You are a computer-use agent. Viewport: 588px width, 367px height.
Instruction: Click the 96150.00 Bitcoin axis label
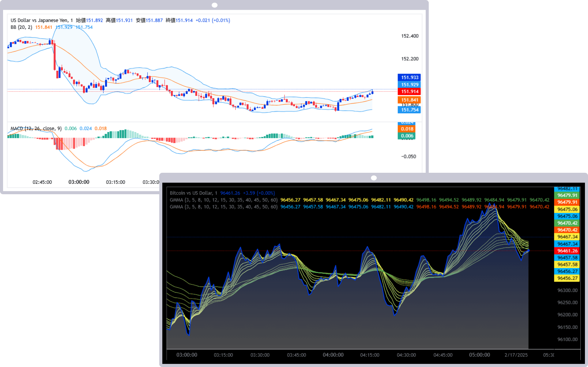tap(567, 327)
